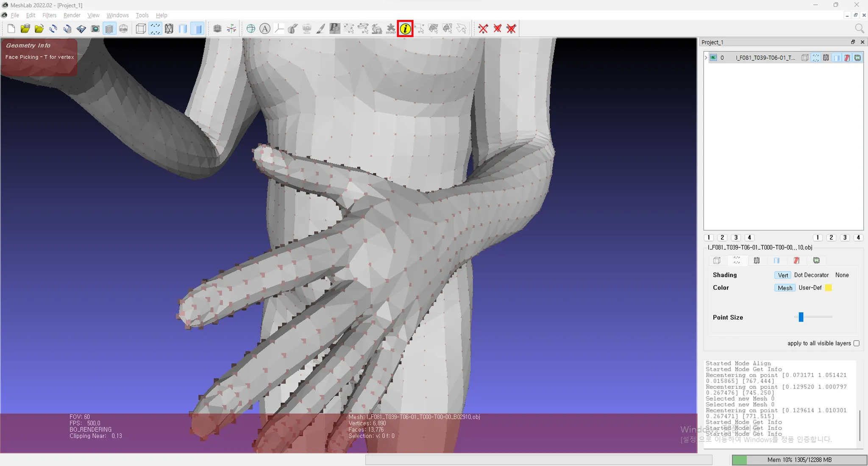Switch to wireframe tab in render panel
Screen dimensions: 868x466
757,261
